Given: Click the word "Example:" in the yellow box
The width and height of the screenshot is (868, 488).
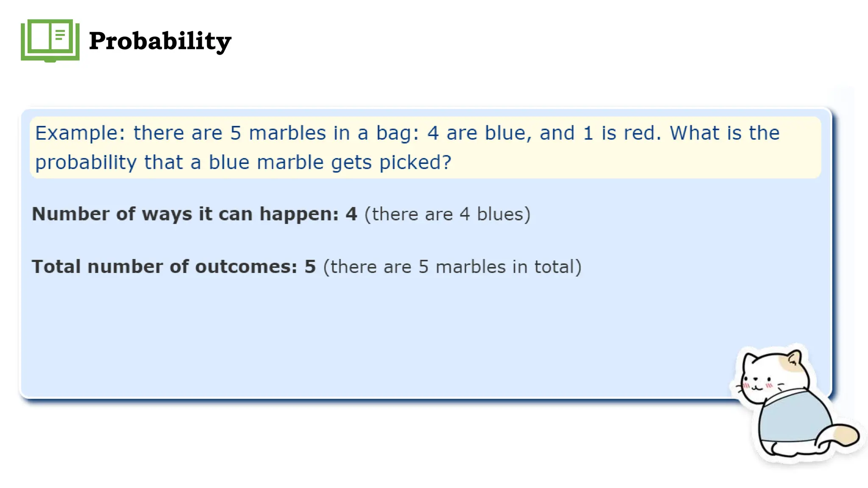Looking at the screenshot, I should pos(80,134).
